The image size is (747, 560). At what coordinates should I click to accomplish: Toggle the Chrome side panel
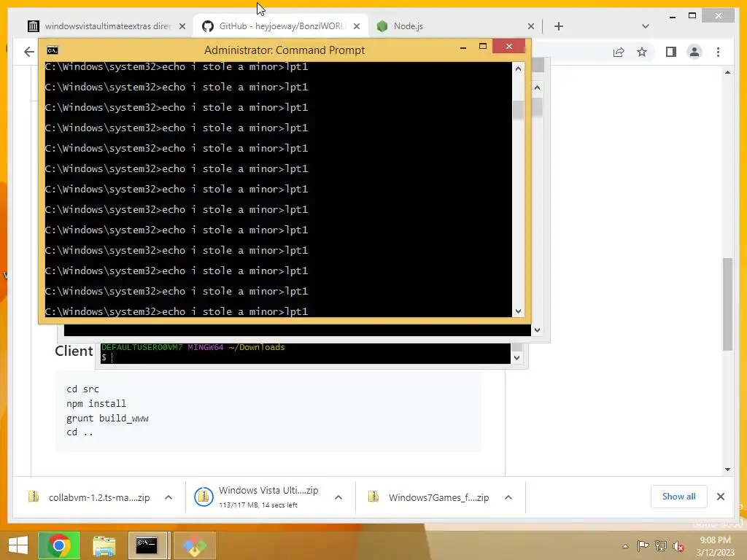click(x=671, y=52)
